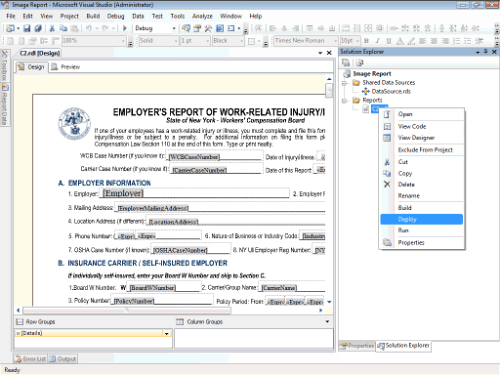Click the [OSHACaseNumber] field placeholder
The width and height of the screenshot is (500, 375).
(x=180, y=250)
